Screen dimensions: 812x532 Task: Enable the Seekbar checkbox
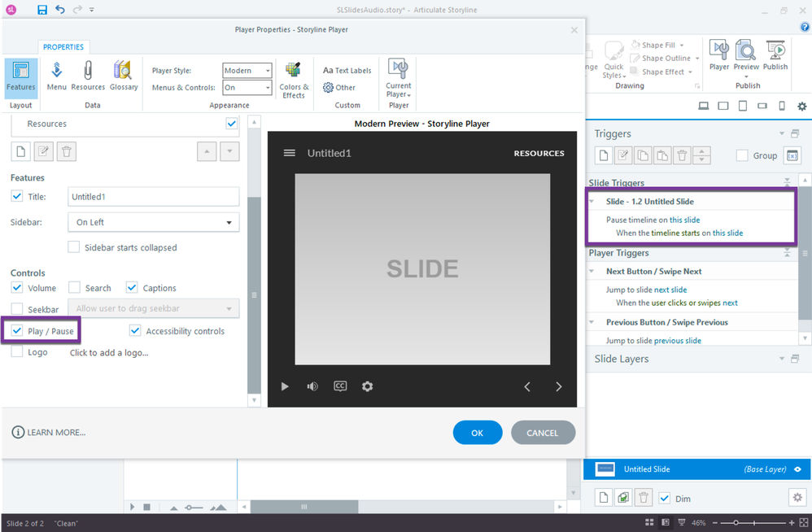click(x=17, y=309)
